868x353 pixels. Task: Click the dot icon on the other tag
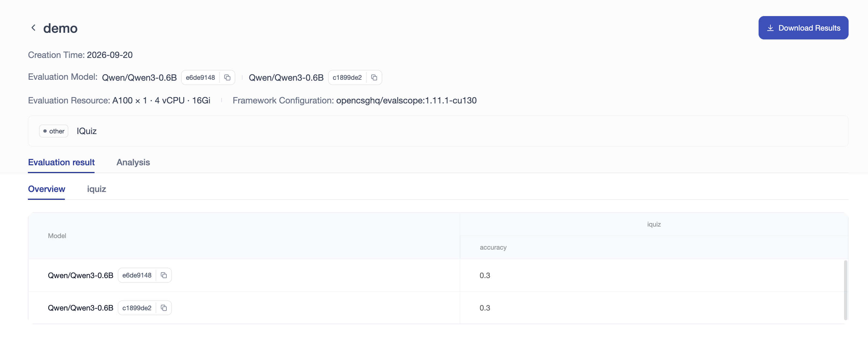pyautogui.click(x=45, y=131)
